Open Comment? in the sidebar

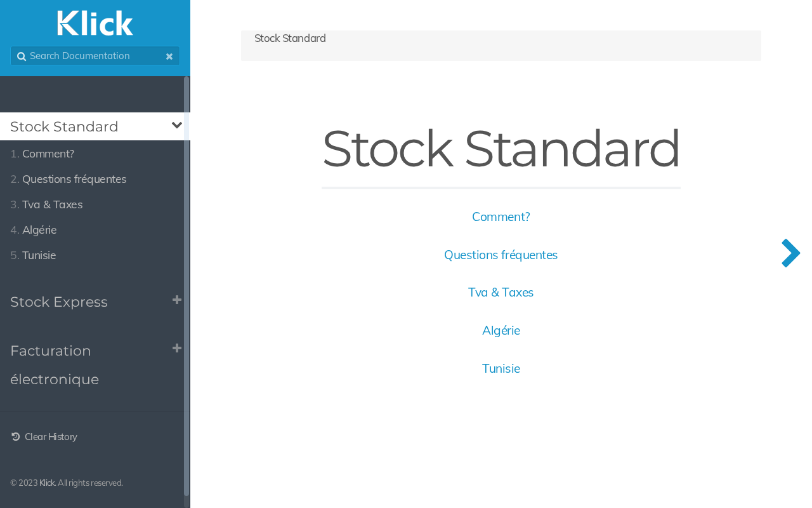48,154
